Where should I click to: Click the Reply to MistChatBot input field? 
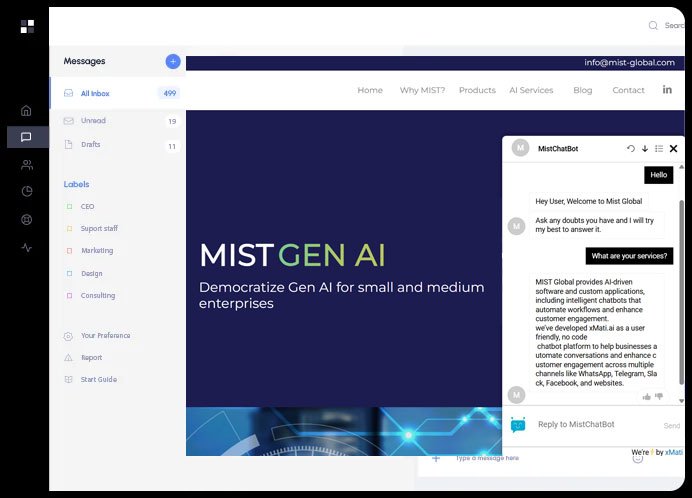point(590,425)
